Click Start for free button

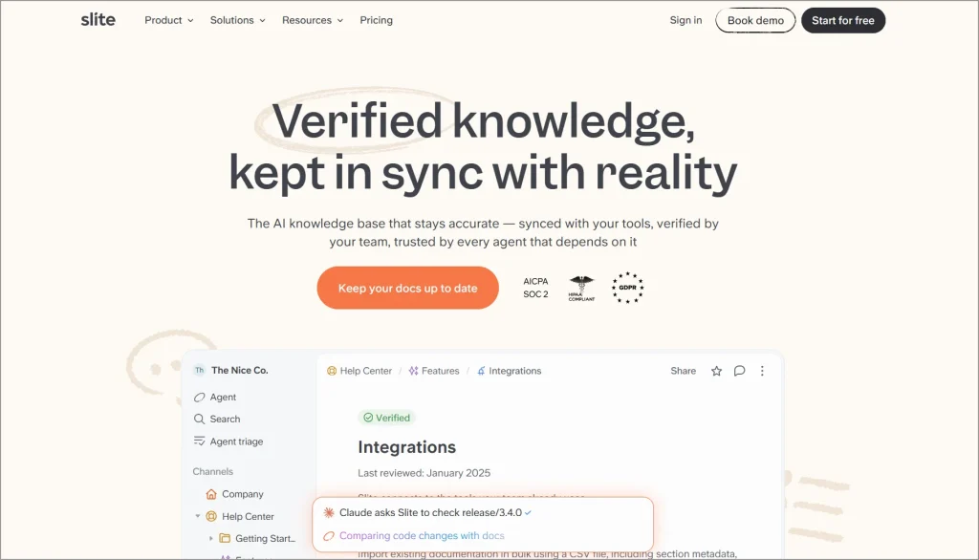coord(843,21)
